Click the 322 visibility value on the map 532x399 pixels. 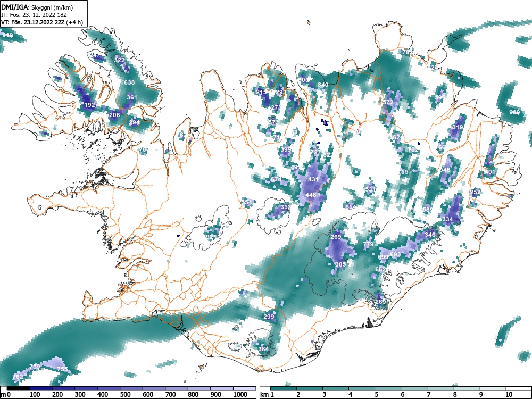pos(119,60)
